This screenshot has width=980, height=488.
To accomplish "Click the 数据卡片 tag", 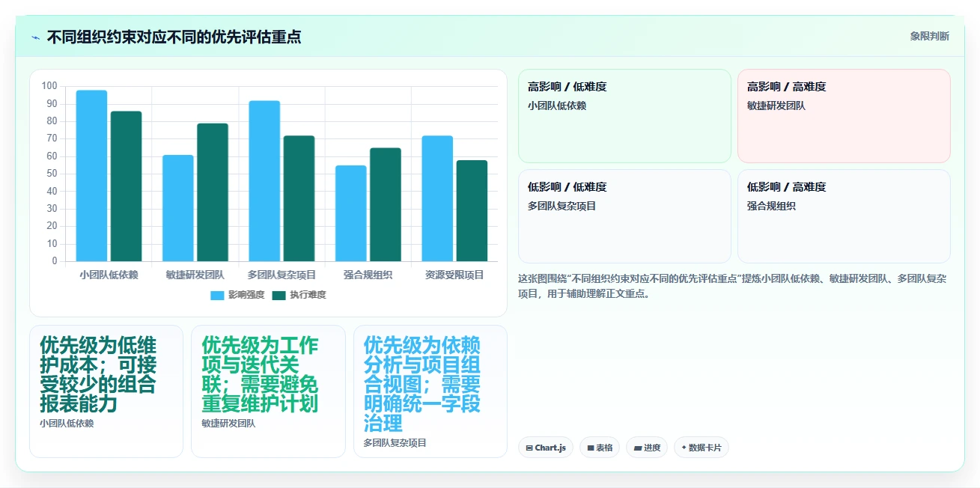I will point(701,448).
